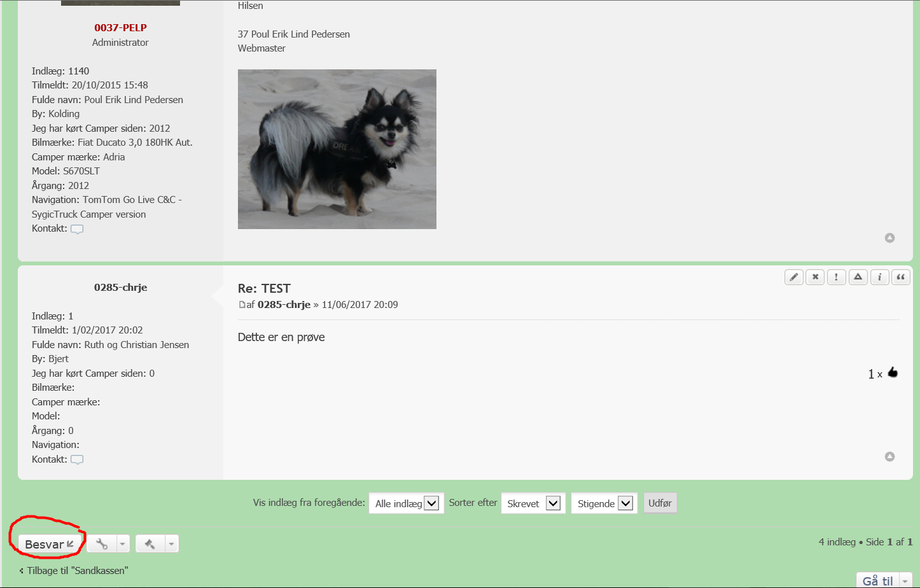Click 'Navigation: TomTom Go Live C&C -' text
The image size is (920, 588).
pyautogui.click(x=107, y=200)
